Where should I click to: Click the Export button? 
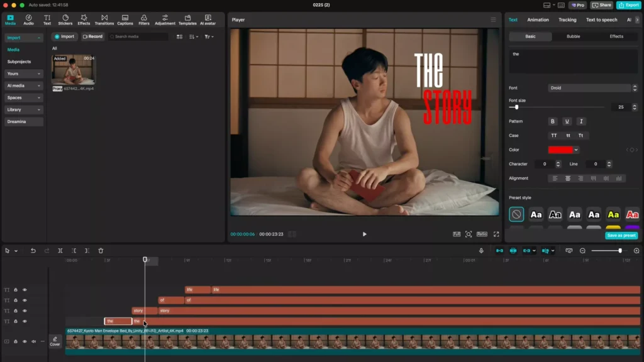[628, 4]
